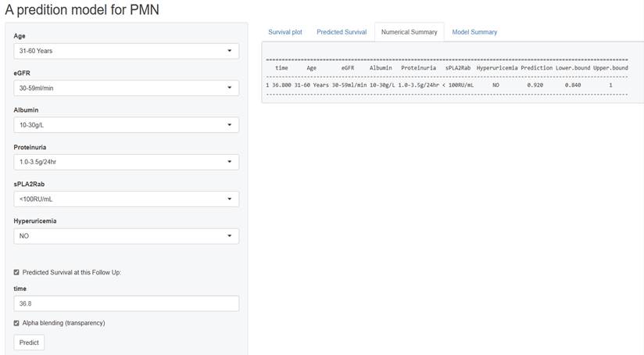Expand the Albumin dropdown
644x355 pixels.
pyautogui.click(x=126, y=125)
